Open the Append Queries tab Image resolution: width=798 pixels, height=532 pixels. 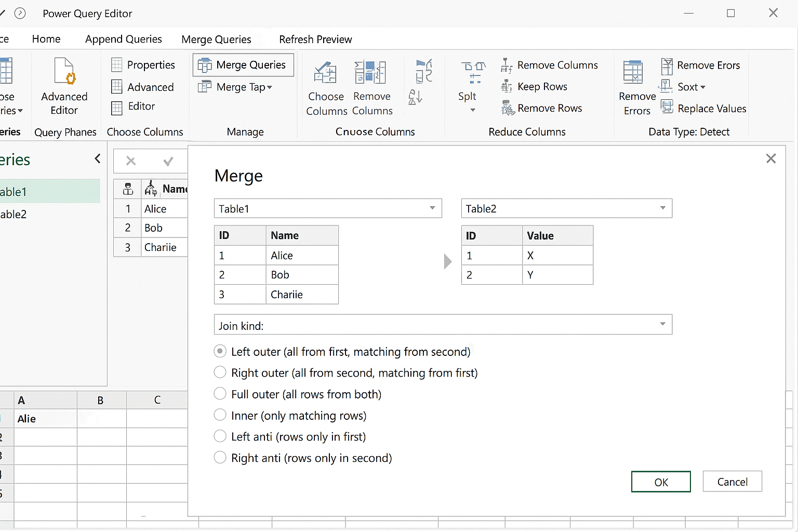point(124,39)
